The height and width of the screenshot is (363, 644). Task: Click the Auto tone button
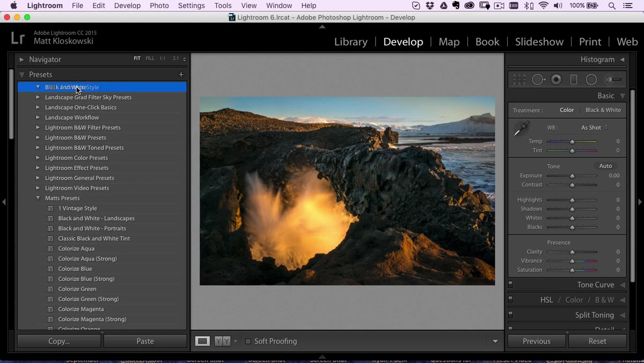(x=605, y=166)
